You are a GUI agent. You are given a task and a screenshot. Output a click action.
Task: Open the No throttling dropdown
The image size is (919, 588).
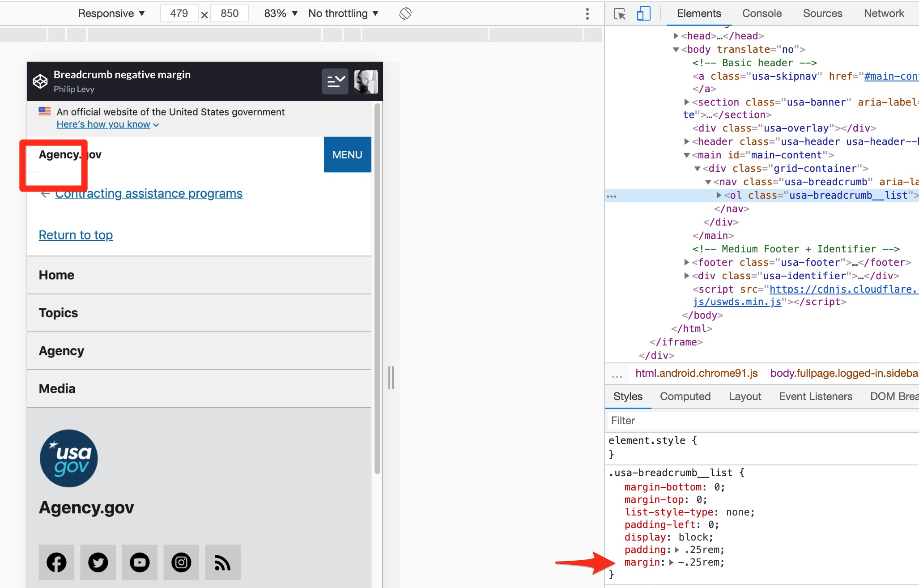[x=343, y=13]
